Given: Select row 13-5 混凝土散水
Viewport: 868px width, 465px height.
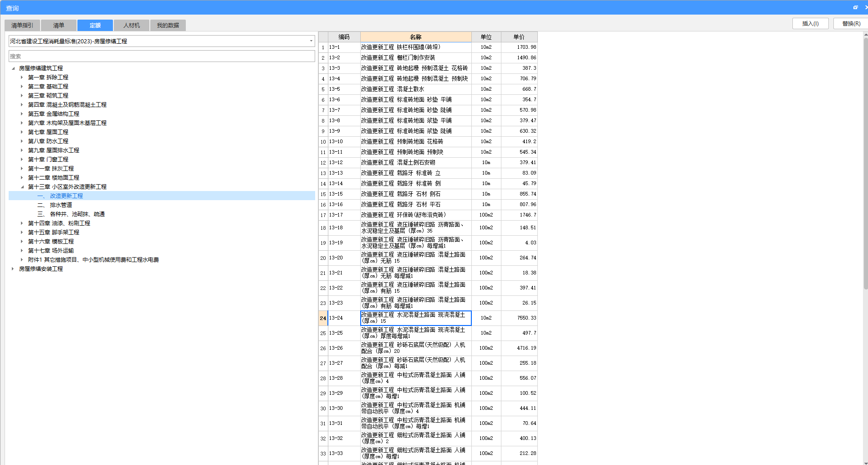Looking at the screenshot, I should 416,89.
